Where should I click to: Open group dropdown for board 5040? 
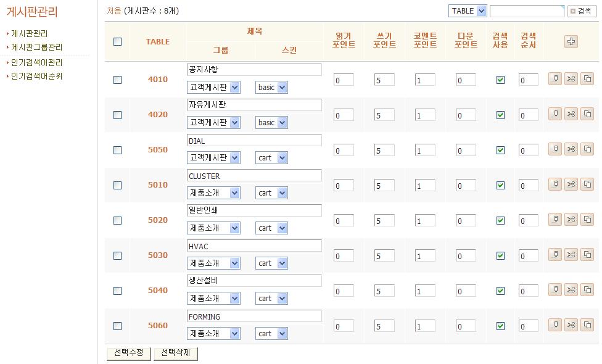pyautogui.click(x=213, y=299)
